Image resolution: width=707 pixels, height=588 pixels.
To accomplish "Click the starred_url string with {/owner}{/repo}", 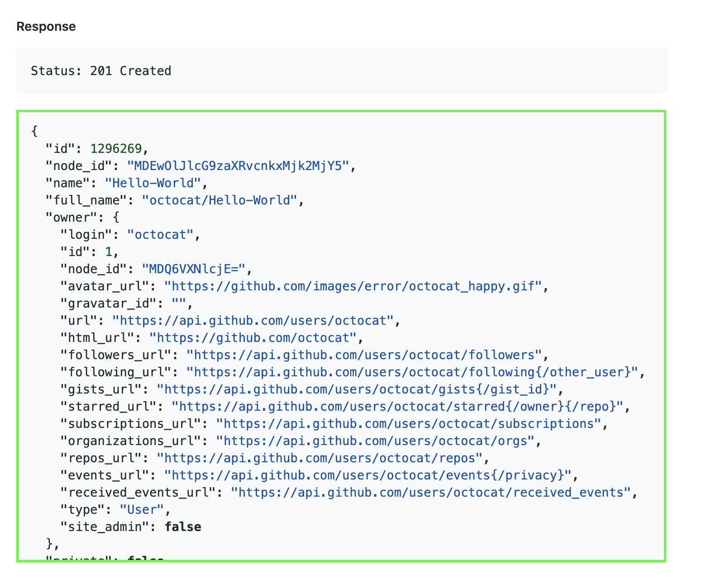I will pyautogui.click(x=397, y=406).
